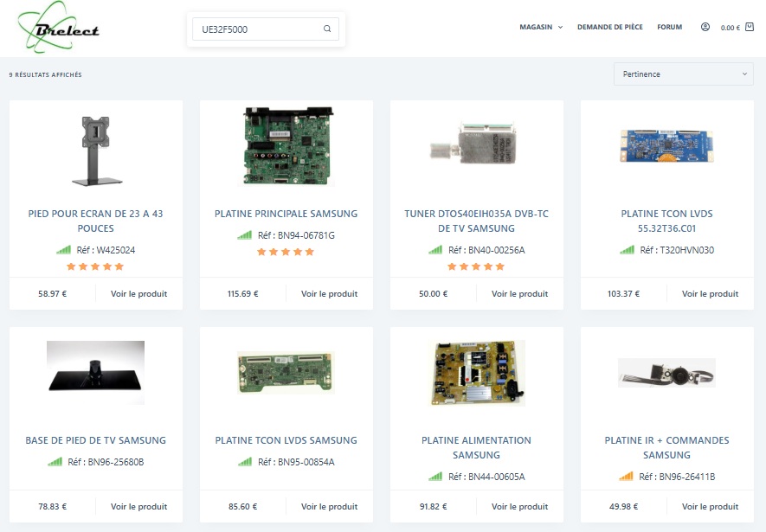
Task: Click the blue TCON board image
Action: coord(666,146)
